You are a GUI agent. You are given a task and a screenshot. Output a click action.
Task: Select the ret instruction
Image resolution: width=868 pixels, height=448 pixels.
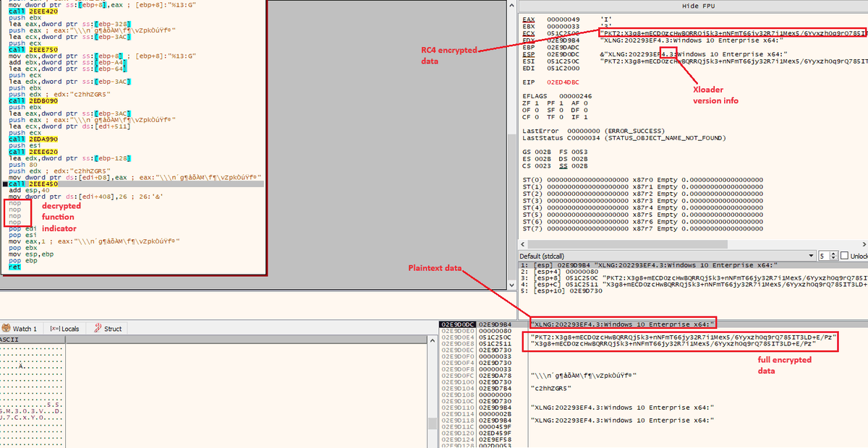click(x=14, y=267)
